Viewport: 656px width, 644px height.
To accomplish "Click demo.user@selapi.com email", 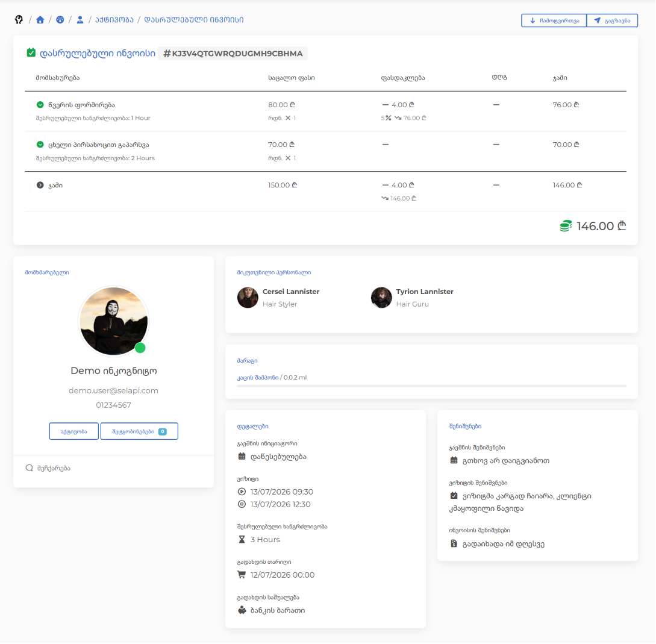I will click(113, 390).
